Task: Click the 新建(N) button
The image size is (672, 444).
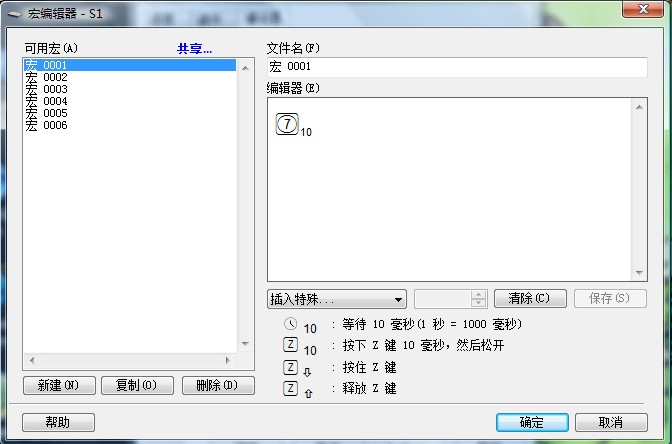Action: coord(59,385)
